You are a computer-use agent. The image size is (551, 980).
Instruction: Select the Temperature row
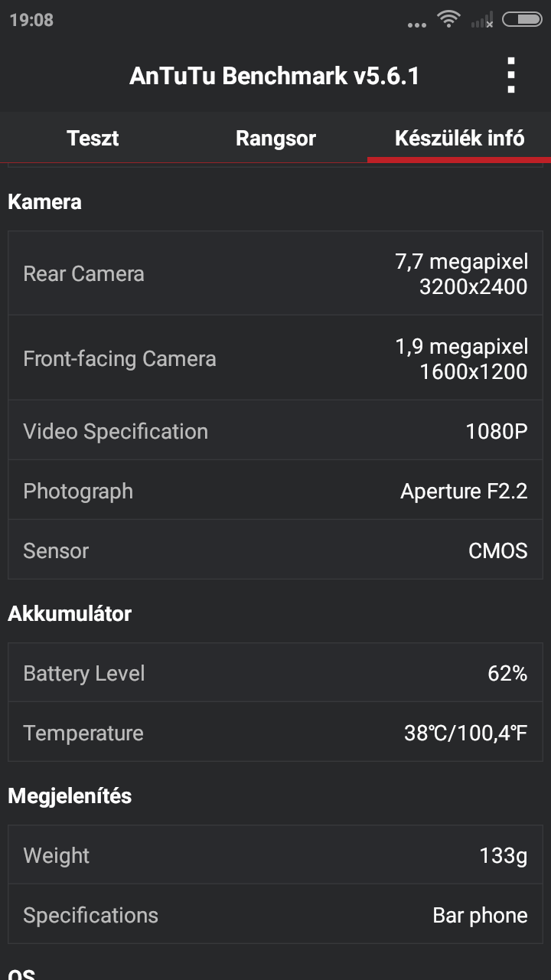275,733
